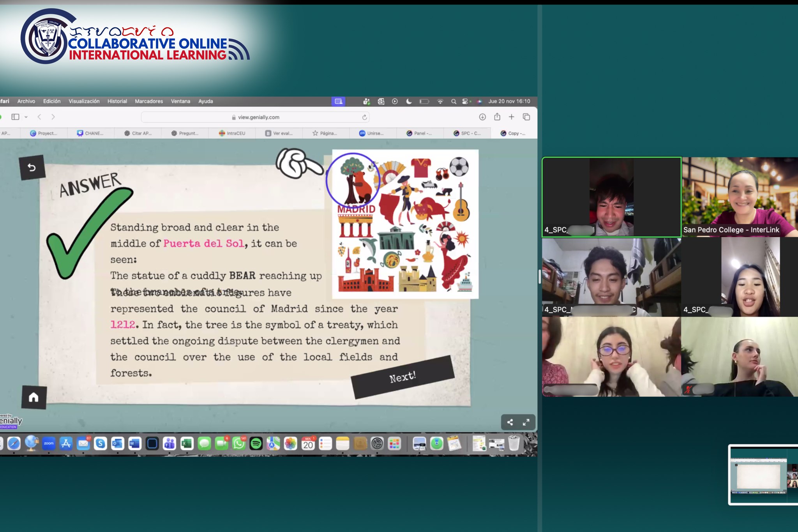Switch to the Copy tab
Image resolution: width=798 pixels, height=532 pixels.
tap(513, 133)
